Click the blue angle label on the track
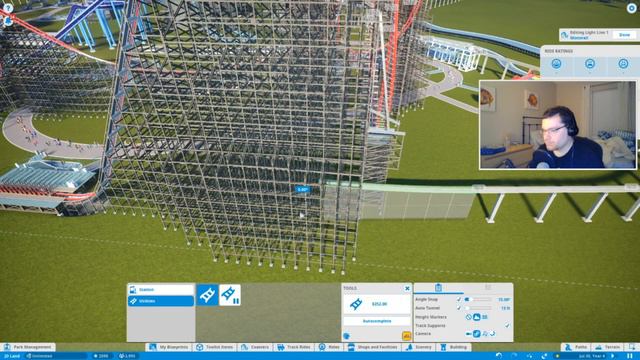This screenshot has width=640, height=360. 302,189
